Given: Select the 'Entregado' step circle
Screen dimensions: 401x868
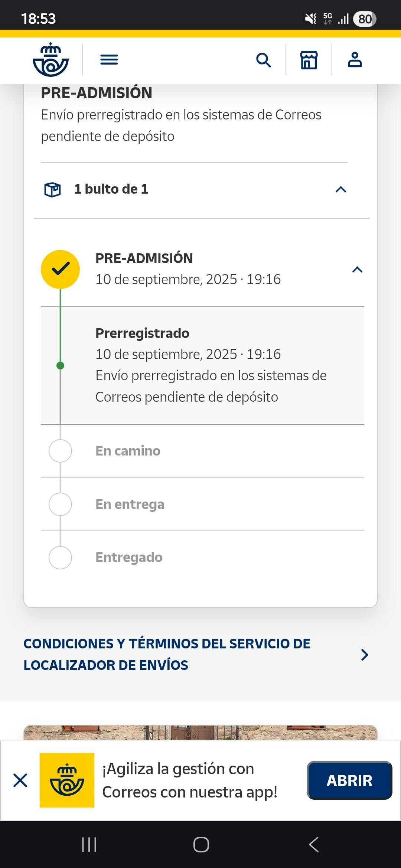Looking at the screenshot, I should 60,558.
